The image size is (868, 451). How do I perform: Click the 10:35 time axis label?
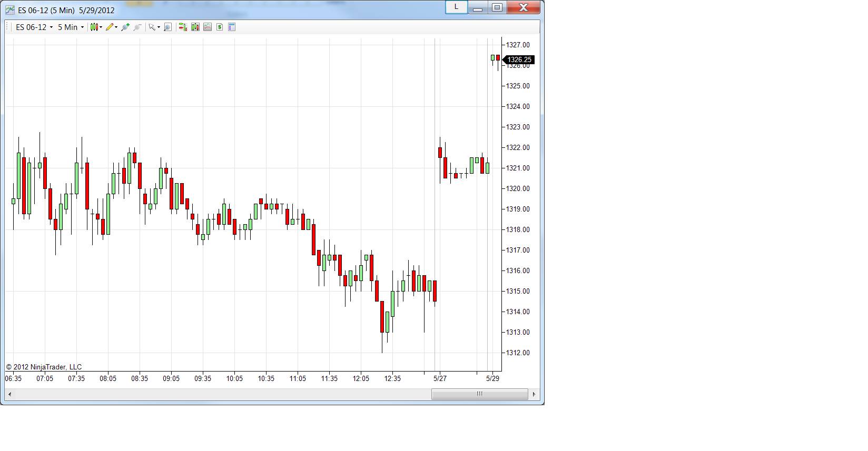click(266, 379)
